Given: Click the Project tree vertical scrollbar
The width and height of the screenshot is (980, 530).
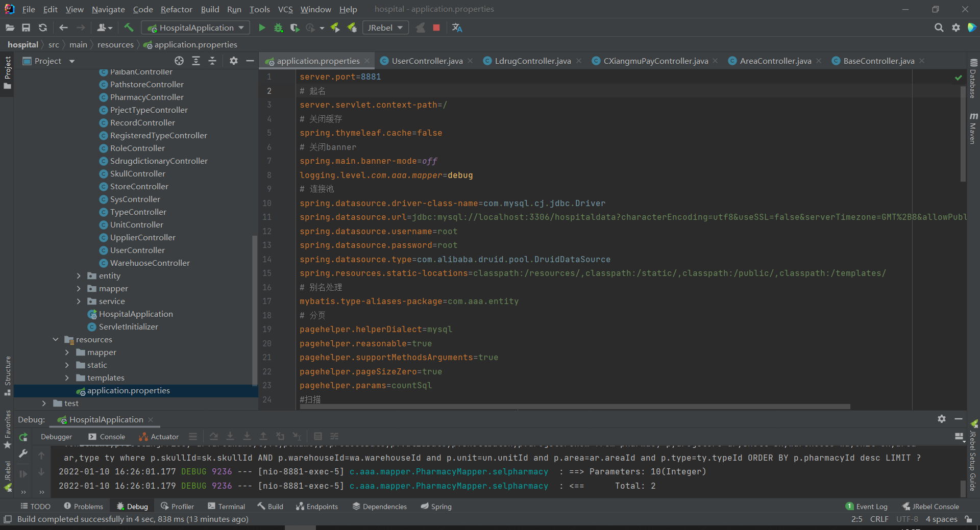Looking at the screenshot, I should pyautogui.click(x=255, y=311).
